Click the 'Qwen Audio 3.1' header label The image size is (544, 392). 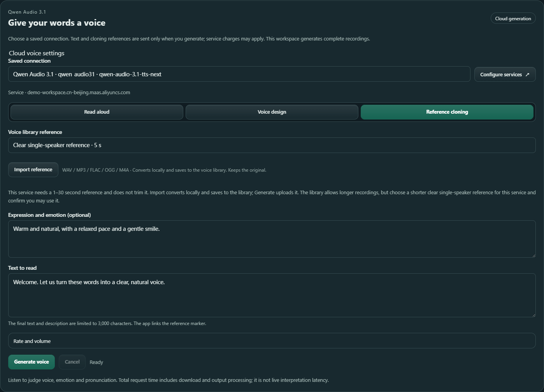(x=27, y=12)
